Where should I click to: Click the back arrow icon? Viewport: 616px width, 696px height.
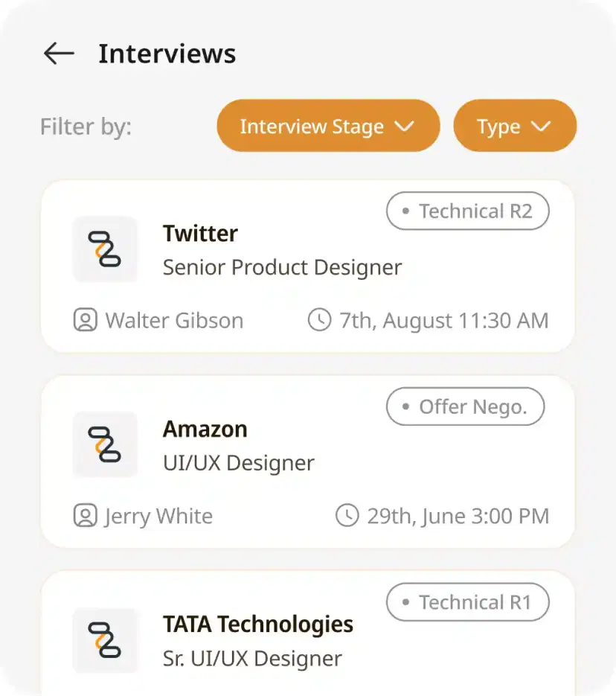[x=59, y=54]
